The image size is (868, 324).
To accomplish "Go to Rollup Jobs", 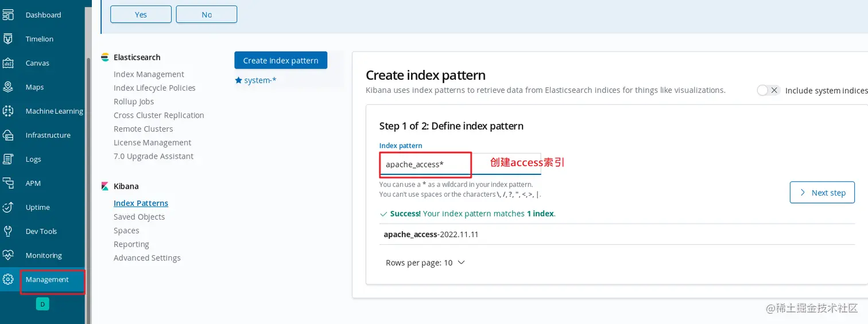I will pos(134,102).
